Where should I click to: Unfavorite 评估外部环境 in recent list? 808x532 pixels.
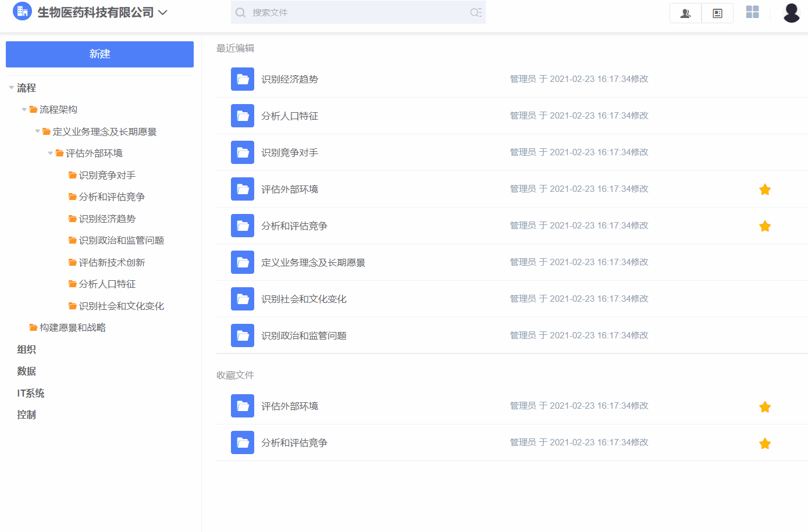(765, 189)
